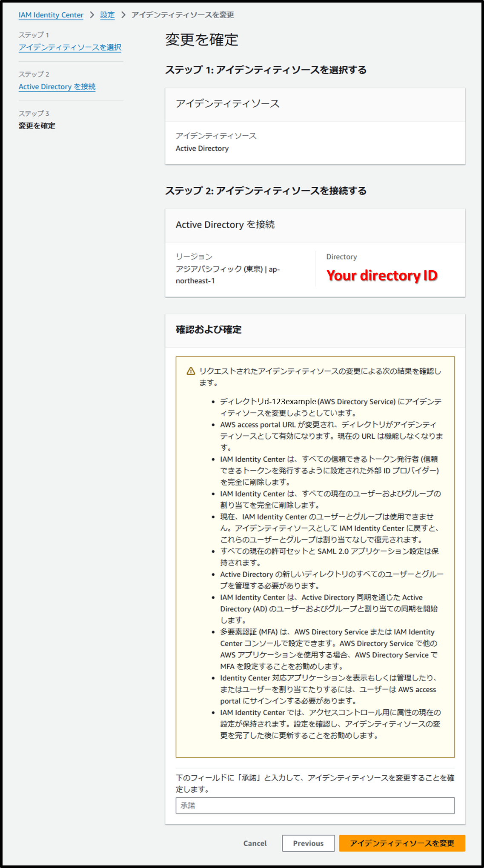
Task: Confirm with the orange アイデンティティソースを変更 button
Action: pyautogui.click(x=402, y=843)
